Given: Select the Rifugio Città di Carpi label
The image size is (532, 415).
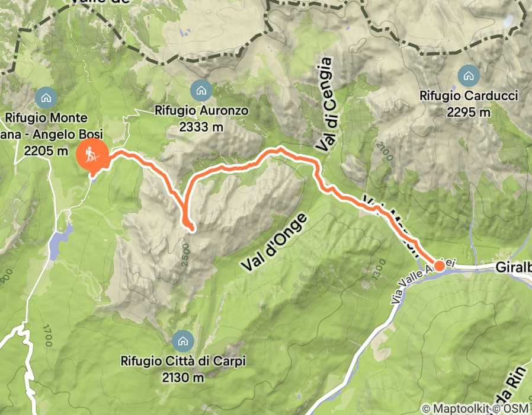Looking at the screenshot, I should click(183, 369).
